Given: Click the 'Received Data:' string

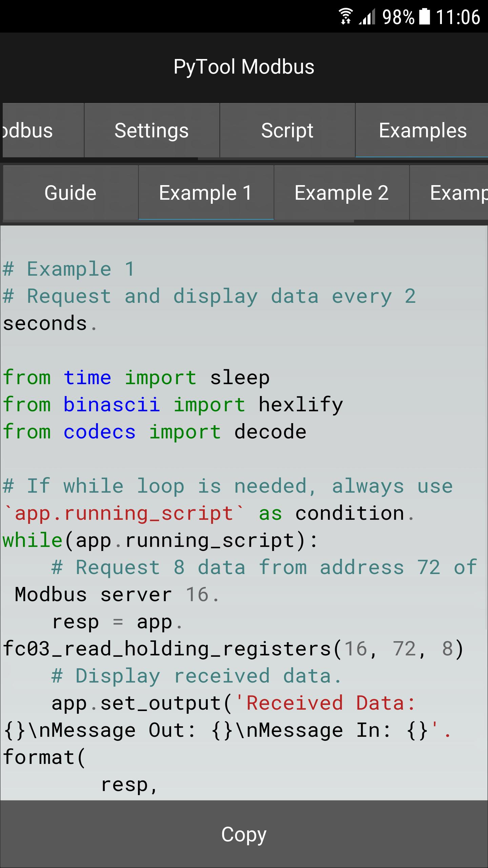Looking at the screenshot, I should (x=325, y=703).
